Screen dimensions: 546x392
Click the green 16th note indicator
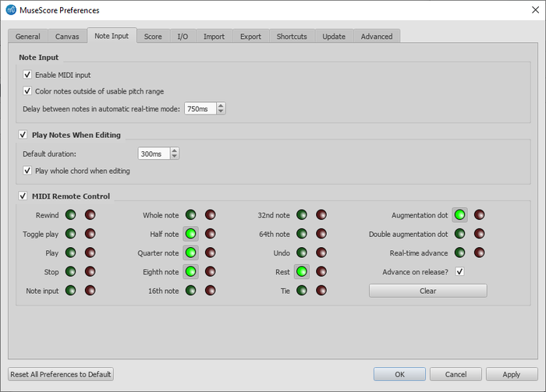click(190, 291)
